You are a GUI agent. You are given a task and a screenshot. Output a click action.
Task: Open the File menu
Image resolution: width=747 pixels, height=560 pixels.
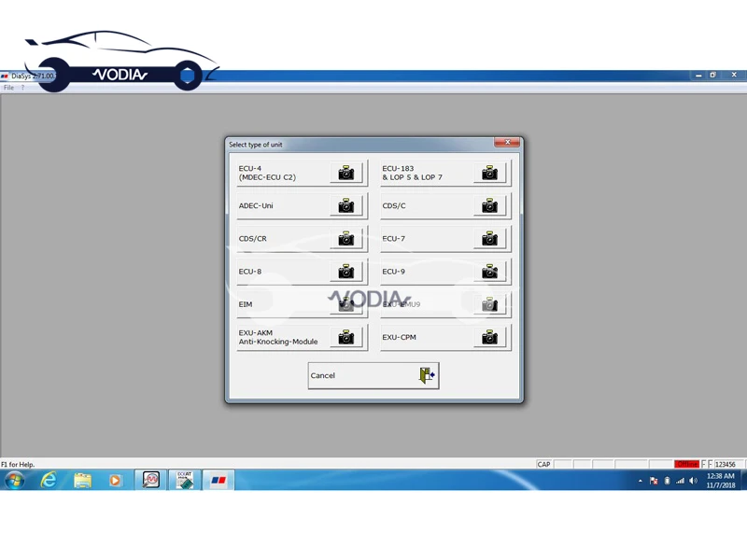pos(8,88)
